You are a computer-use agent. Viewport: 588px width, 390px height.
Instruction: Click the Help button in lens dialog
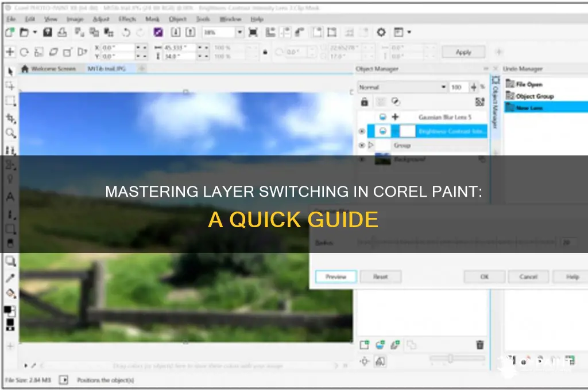pos(572,277)
